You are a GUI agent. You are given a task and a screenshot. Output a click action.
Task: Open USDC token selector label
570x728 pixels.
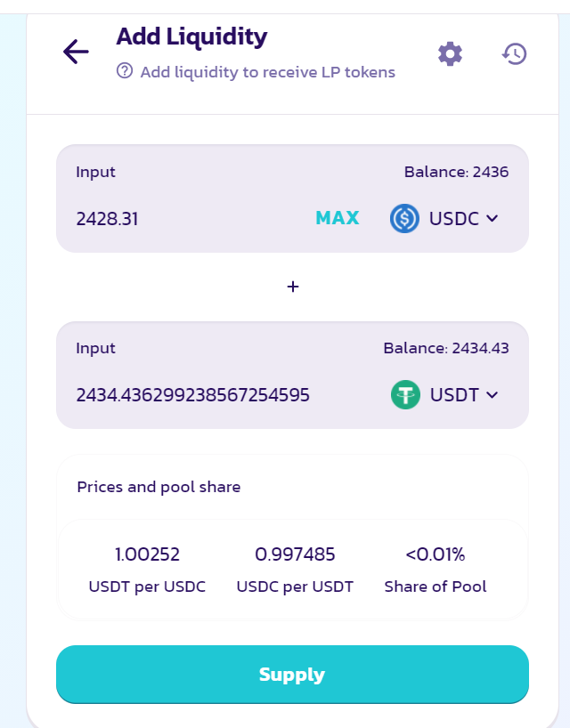point(453,218)
